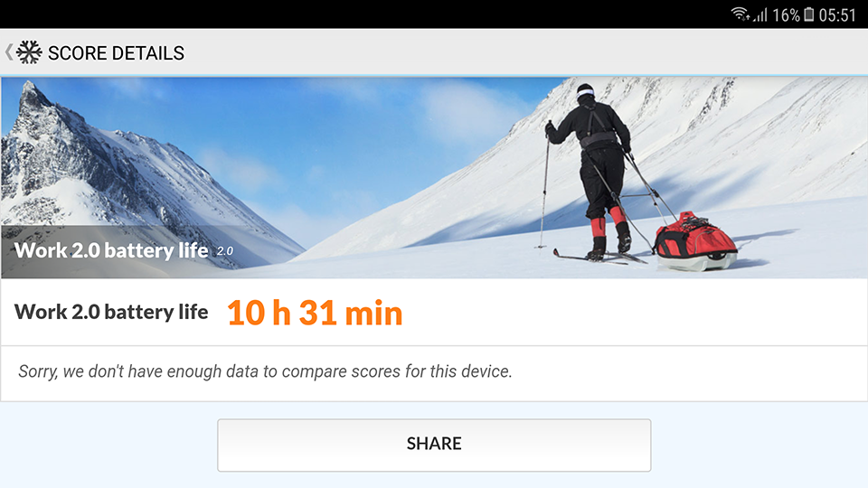Image resolution: width=868 pixels, height=488 pixels.
Task: Tap the 10 h 31 min result
Action: 315,314
